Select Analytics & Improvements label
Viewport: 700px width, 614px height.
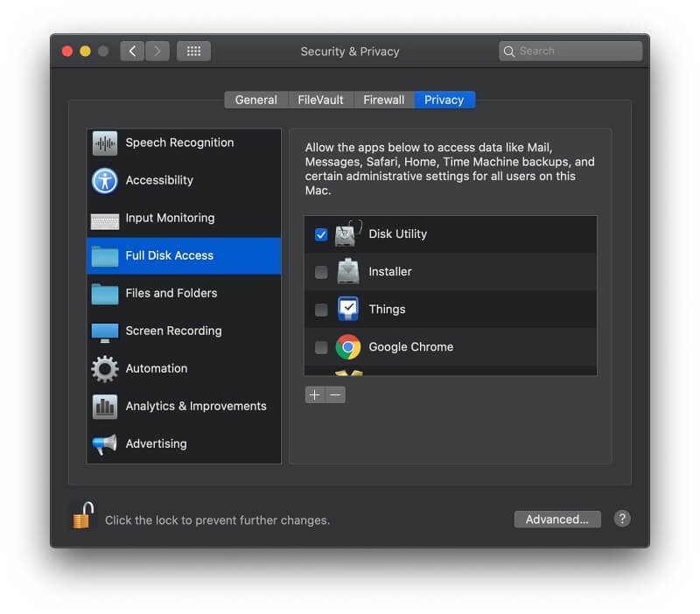196,406
